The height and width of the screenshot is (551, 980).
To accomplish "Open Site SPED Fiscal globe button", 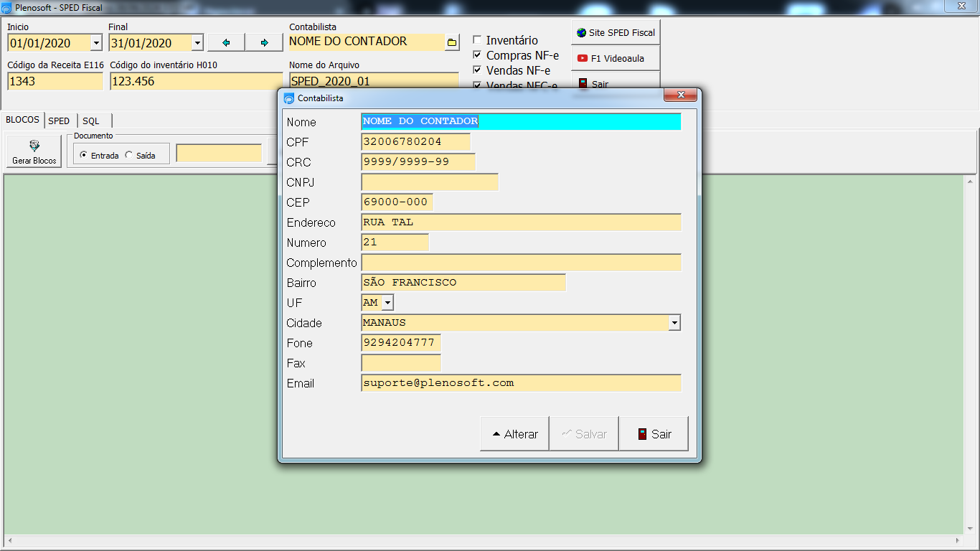I will pyautogui.click(x=616, y=32).
